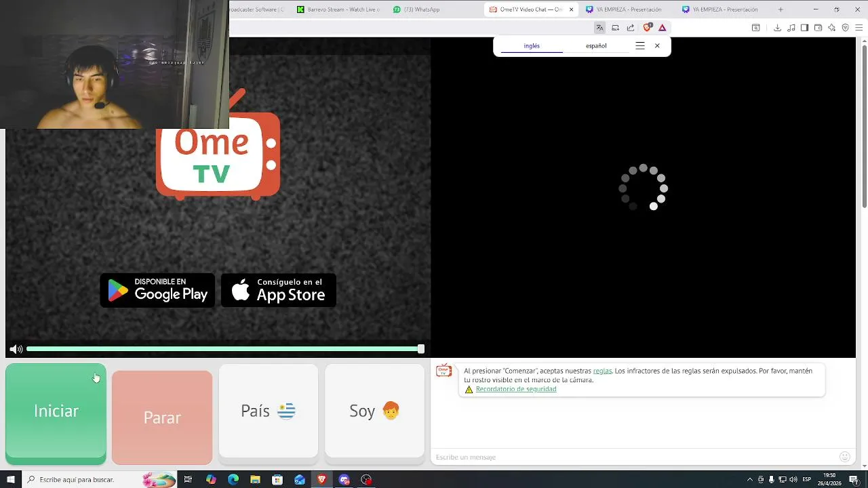The height and width of the screenshot is (488, 868).
Task: Open File Explorer from the taskbar
Action: tap(255, 479)
